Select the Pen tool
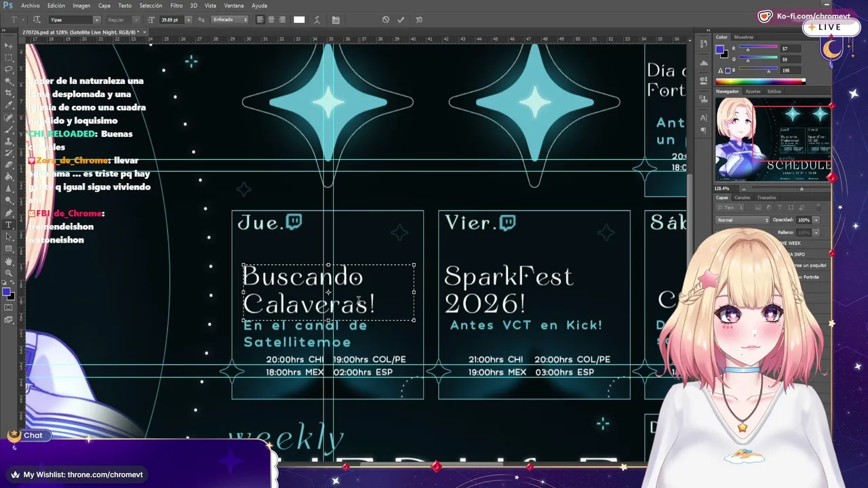 [9, 213]
